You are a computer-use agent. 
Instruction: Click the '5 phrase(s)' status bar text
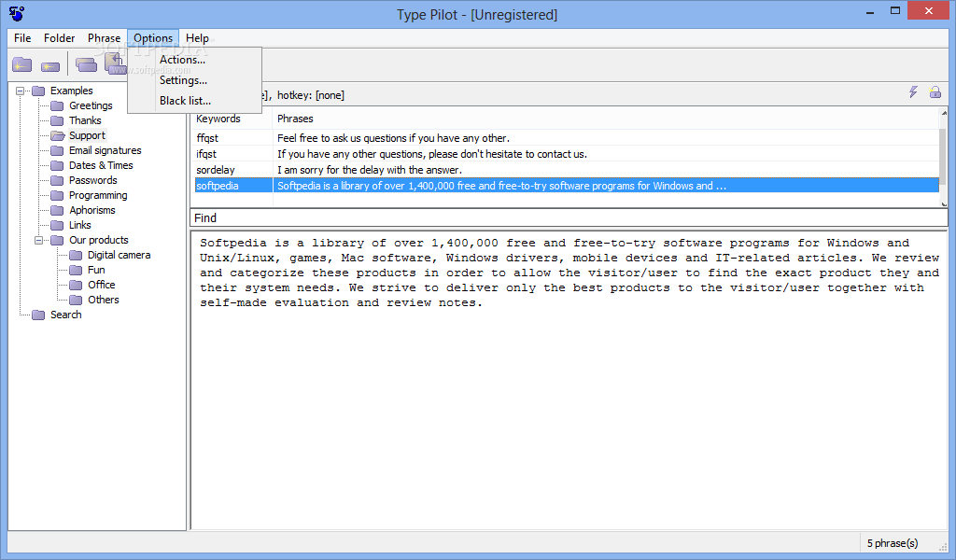pyautogui.click(x=893, y=543)
